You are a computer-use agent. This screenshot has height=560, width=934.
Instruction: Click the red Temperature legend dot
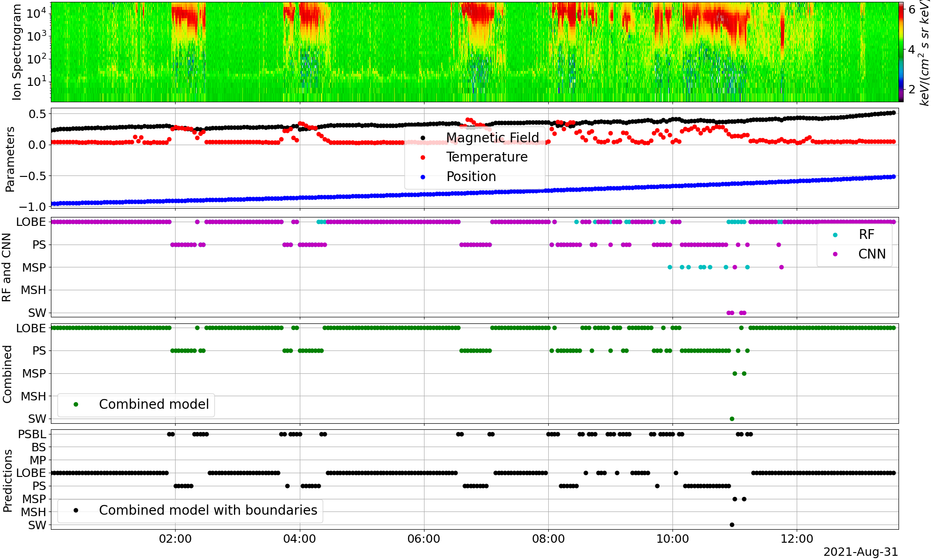pos(423,157)
